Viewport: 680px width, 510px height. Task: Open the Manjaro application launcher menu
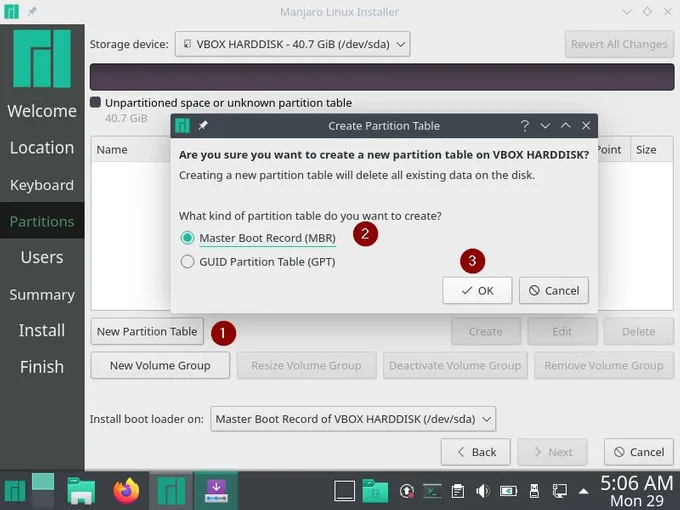[16, 491]
